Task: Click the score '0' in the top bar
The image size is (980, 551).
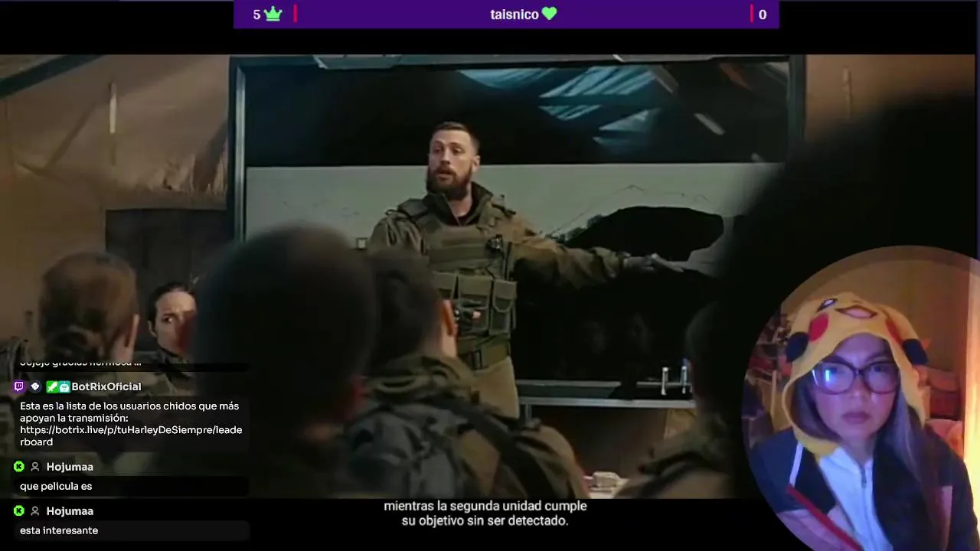Action: (x=762, y=14)
